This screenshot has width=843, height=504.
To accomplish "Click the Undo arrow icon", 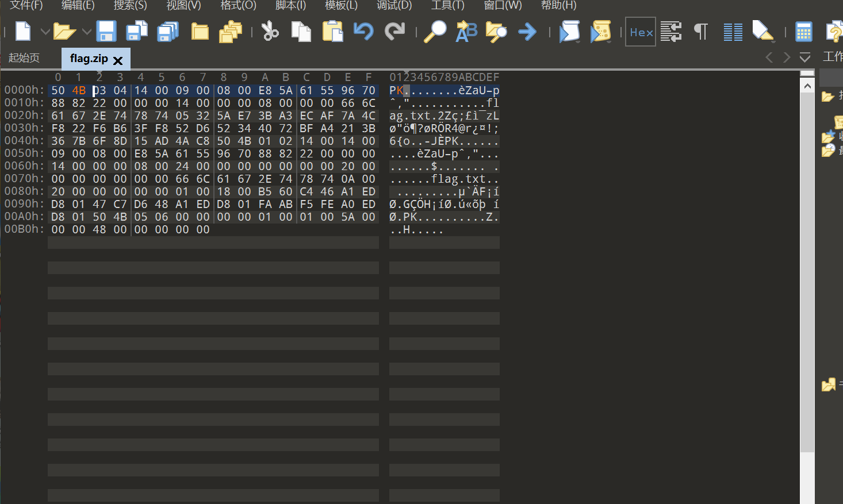I will 363,31.
